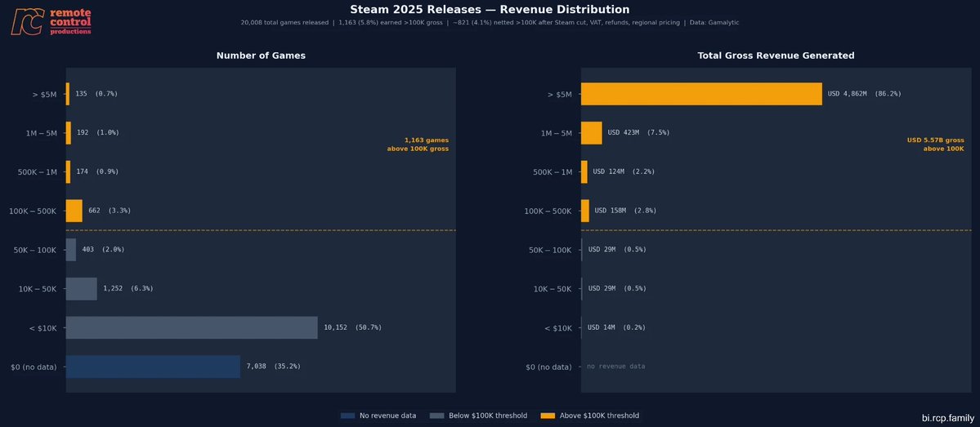The width and height of the screenshot is (980, 427).
Task: Click the blue $0 (no data) bar
Action: click(x=153, y=367)
